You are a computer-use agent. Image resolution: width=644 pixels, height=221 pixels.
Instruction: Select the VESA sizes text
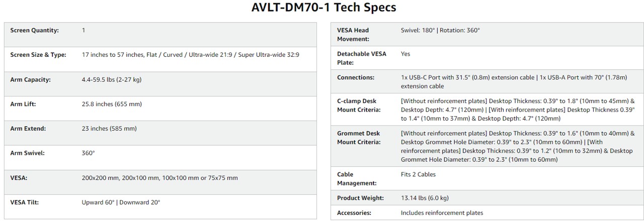(159, 178)
